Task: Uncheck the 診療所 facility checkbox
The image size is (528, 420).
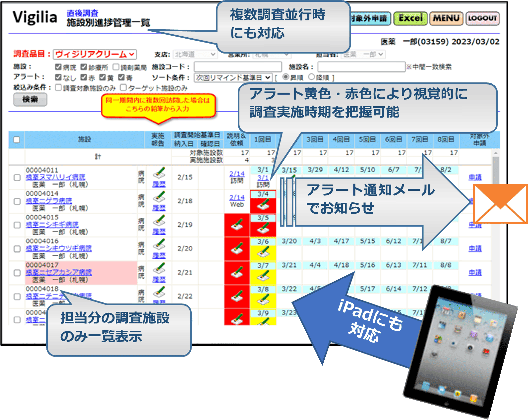Action: coord(84,67)
